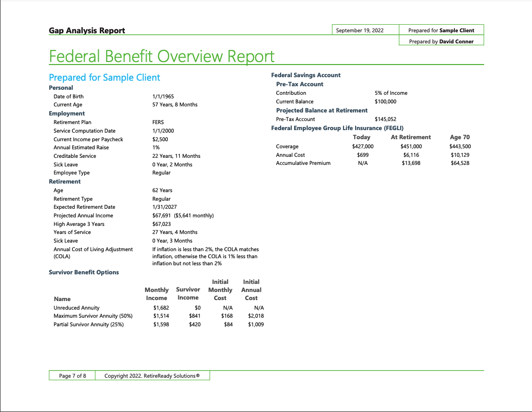
Task: Click Accumulative Premium at retirement '$13,698'
Action: click(411, 163)
